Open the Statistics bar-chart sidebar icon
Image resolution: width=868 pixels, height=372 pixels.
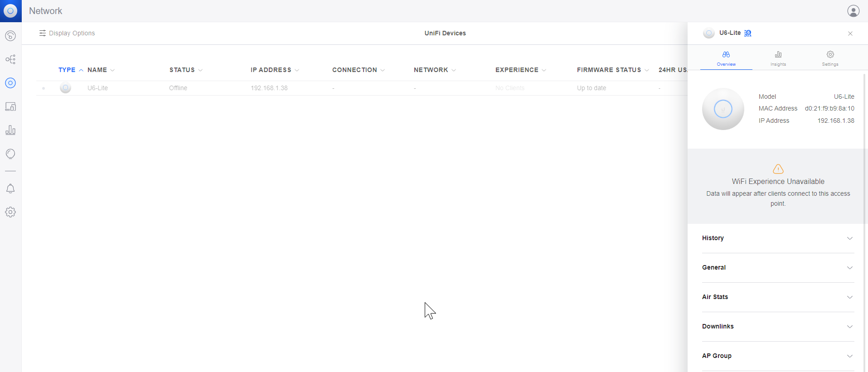pos(10,130)
